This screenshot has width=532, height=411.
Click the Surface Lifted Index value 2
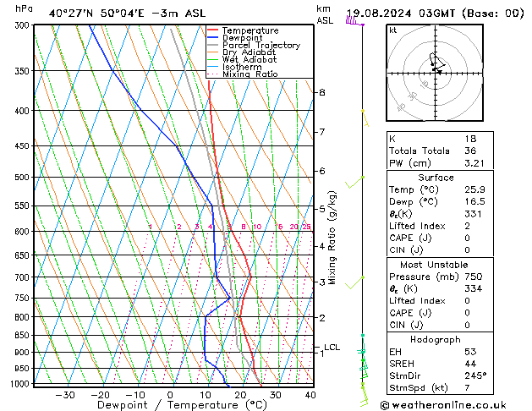pos(468,226)
